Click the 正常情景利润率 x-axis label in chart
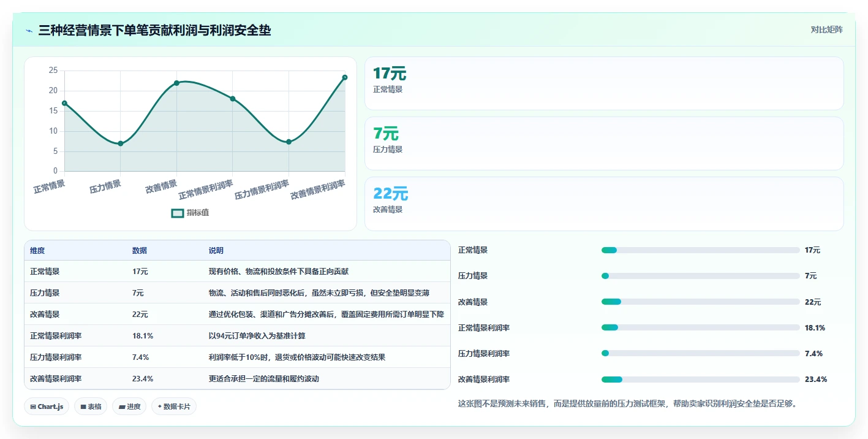The height and width of the screenshot is (439, 868). 206,189
